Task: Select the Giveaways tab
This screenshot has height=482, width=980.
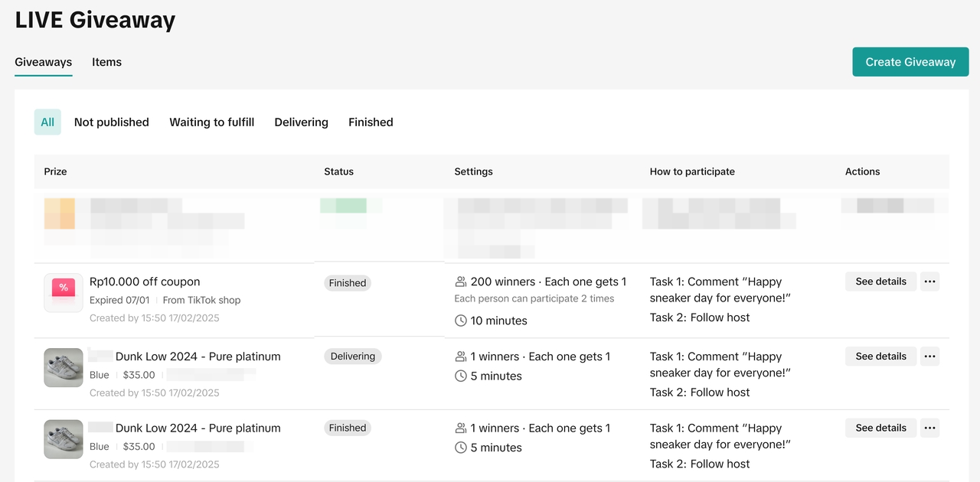Action: [43, 62]
